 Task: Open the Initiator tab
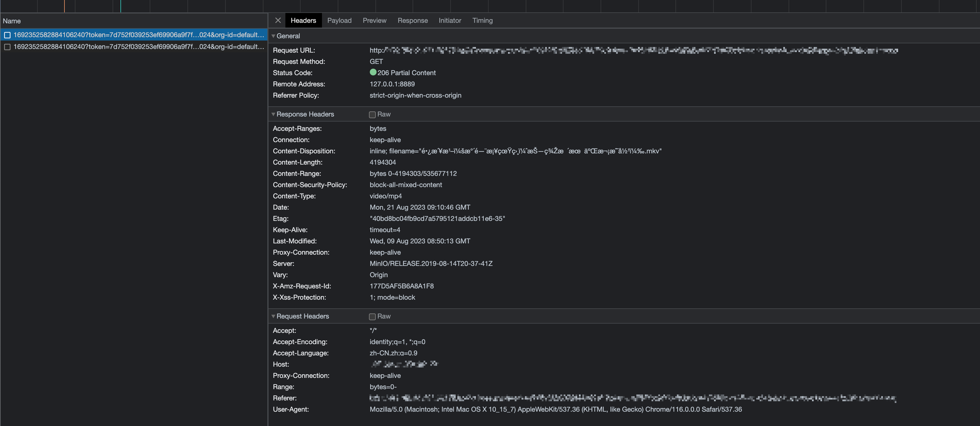click(x=450, y=21)
